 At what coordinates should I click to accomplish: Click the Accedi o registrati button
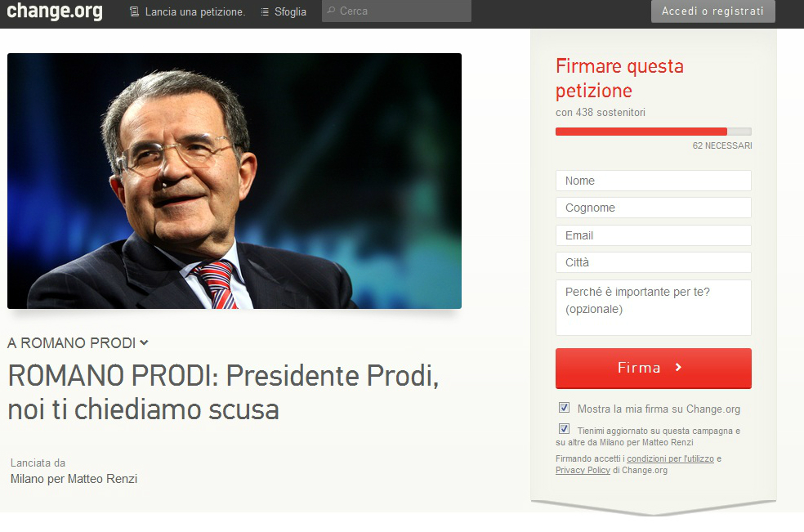(x=712, y=11)
